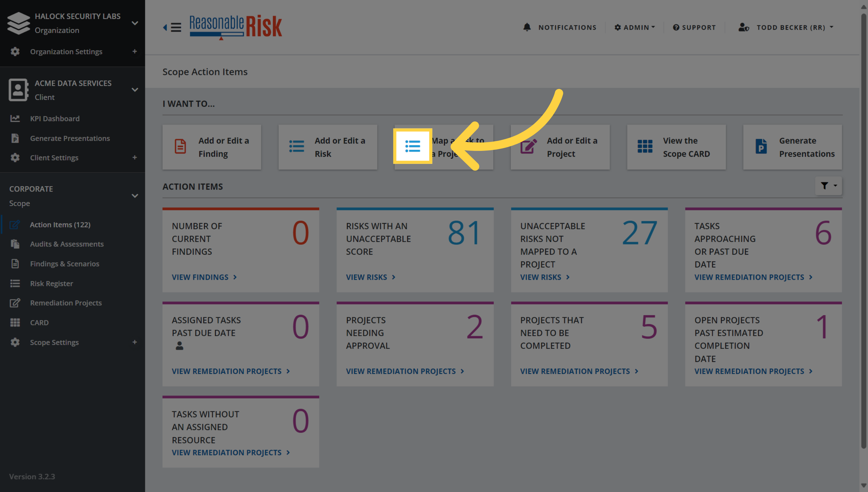Click View Risks under not mapped to project
The height and width of the screenshot is (492, 868).
(x=545, y=277)
